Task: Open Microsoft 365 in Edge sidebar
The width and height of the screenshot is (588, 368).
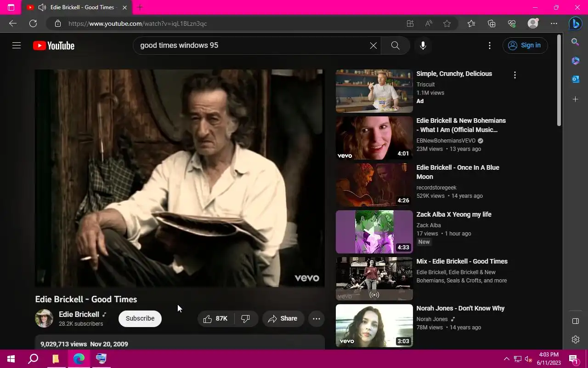Action: (x=575, y=61)
